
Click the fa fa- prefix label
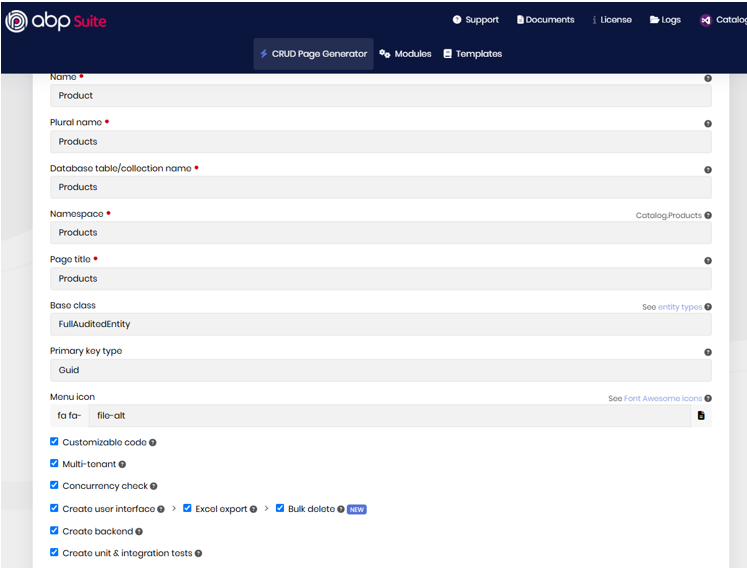point(70,416)
